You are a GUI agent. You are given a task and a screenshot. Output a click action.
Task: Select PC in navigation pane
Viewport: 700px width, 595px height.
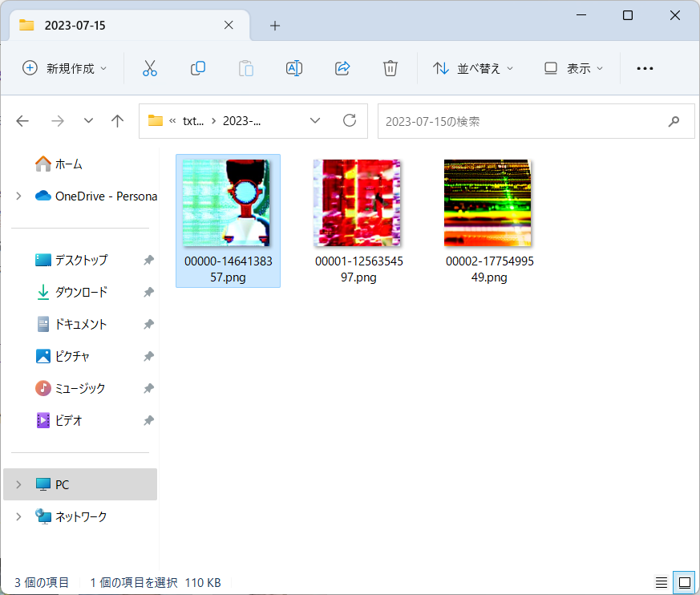coord(80,484)
